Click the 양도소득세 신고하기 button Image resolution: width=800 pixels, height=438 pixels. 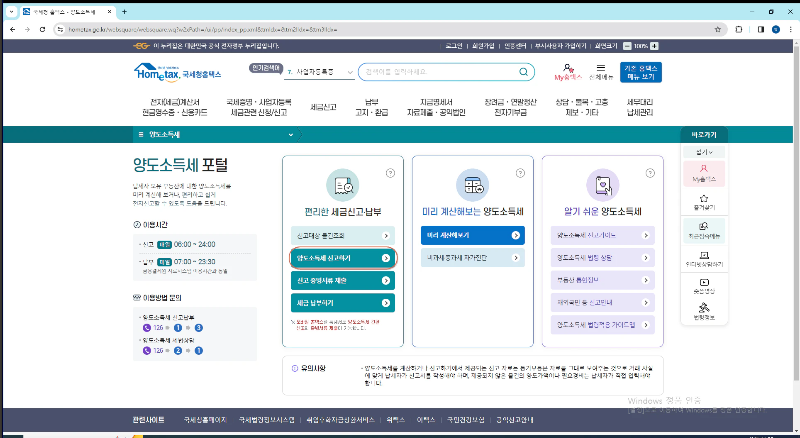(x=343, y=258)
